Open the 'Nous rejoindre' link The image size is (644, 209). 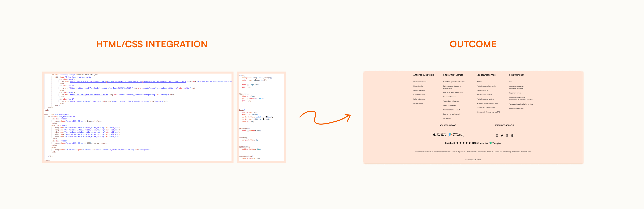[x=418, y=86]
